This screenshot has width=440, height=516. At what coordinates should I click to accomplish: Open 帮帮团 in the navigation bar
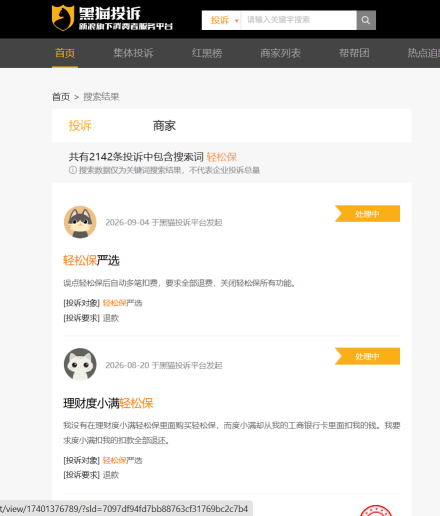click(354, 53)
